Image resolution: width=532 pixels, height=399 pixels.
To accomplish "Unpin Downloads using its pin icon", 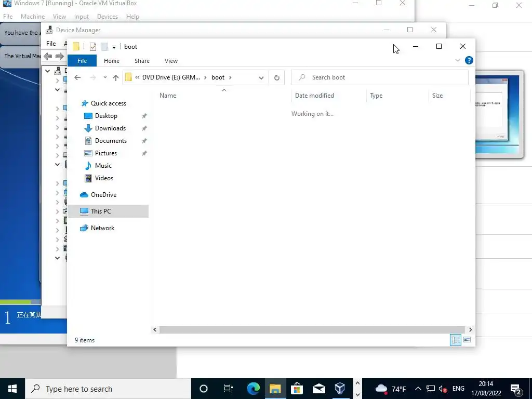I will pos(144,129).
